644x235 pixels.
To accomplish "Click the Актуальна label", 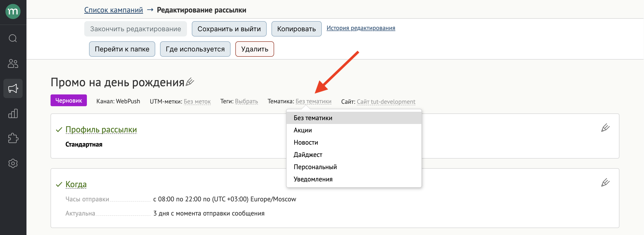I will (80, 213).
